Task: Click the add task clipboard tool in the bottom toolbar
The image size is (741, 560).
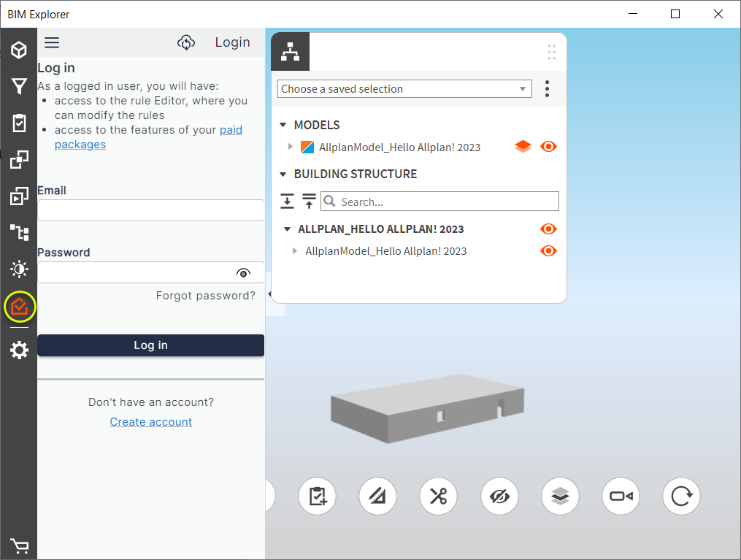Action: pos(317,496)
